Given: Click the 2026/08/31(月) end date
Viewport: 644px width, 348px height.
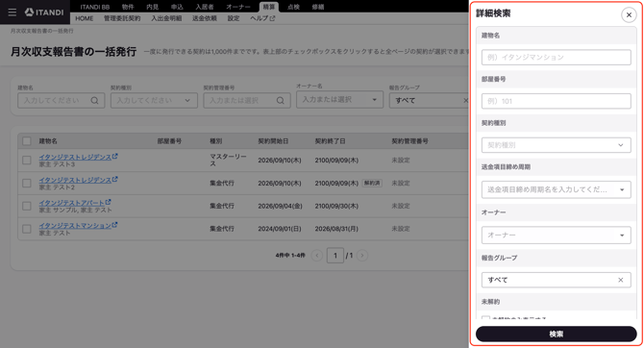Looking at the screenshot, I should [336, 229].
